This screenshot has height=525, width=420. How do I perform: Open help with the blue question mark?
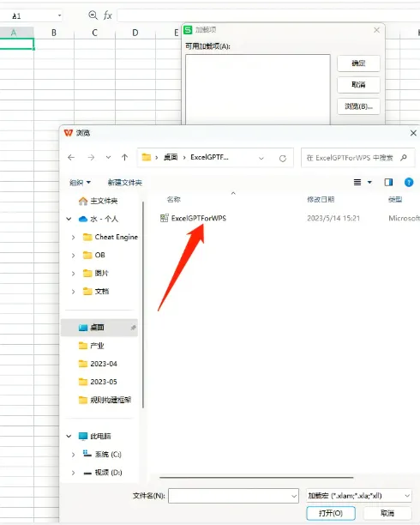tap(409, 182)
